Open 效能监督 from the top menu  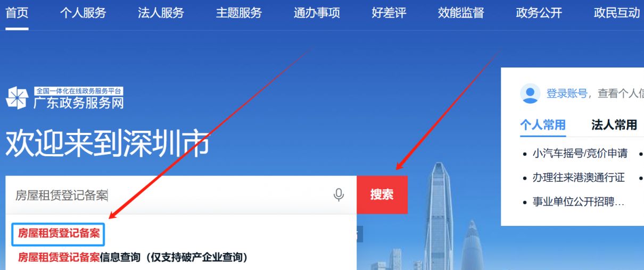point(461,13)
